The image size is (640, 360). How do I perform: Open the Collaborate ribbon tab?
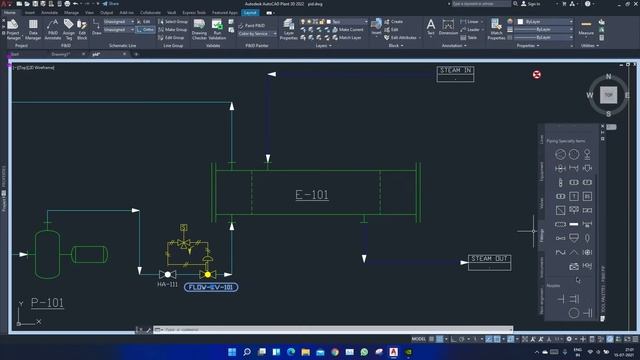pos(150,13)
